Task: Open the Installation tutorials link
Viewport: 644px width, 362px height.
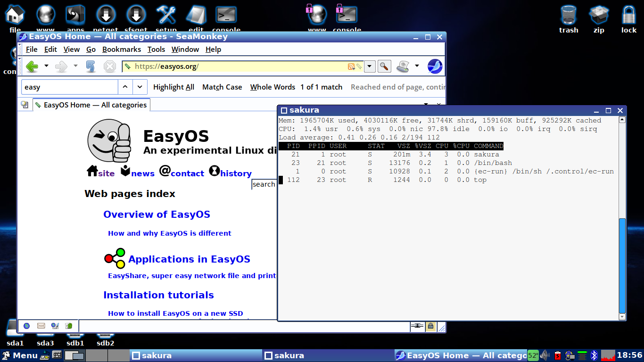Action: click(158, 295)
